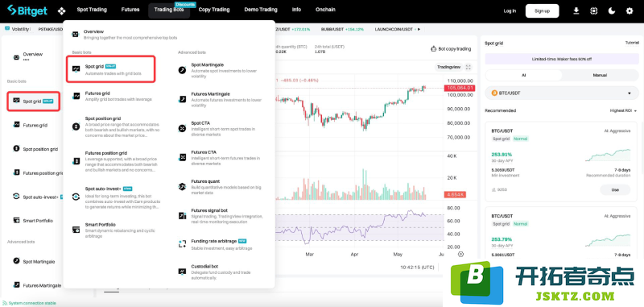Click the Sign up button
The width and height of the screenshot is (644, 307).
click(542, 10)
